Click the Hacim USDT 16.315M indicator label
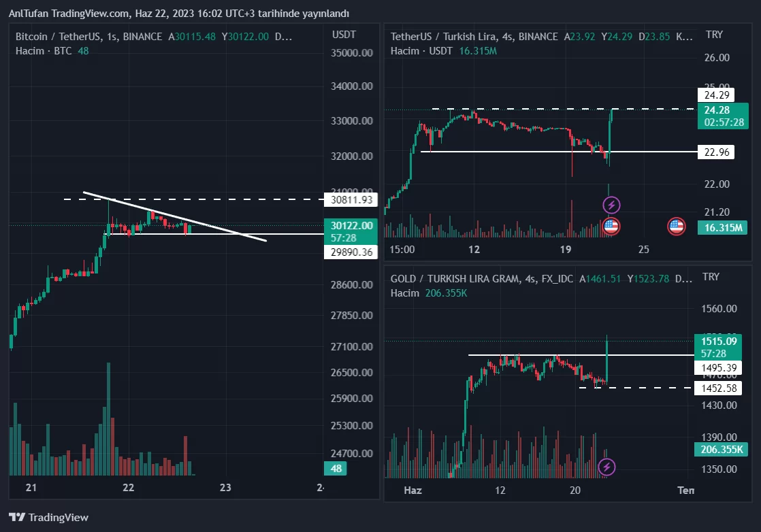The image size is (761, 532). pyautogui.click(x=444, y=51)
